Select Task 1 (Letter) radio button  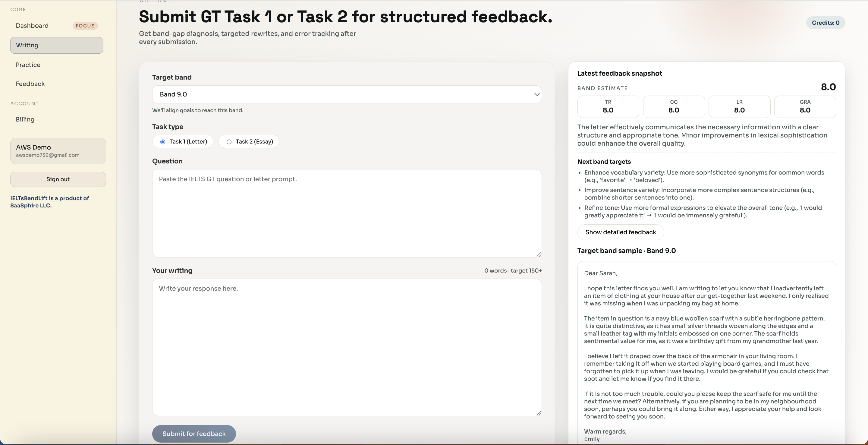163,142
